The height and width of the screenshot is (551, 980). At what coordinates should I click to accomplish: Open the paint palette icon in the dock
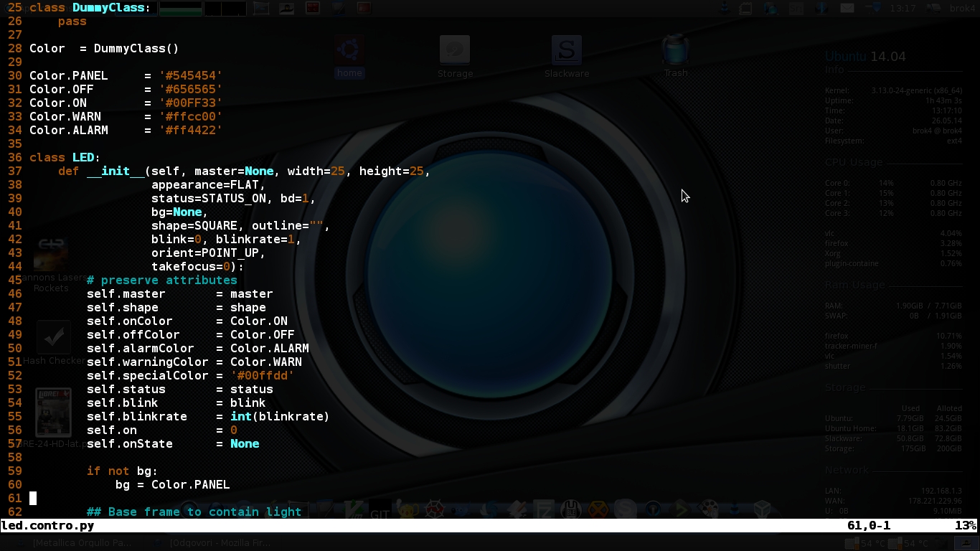click(x=708, y=510)
